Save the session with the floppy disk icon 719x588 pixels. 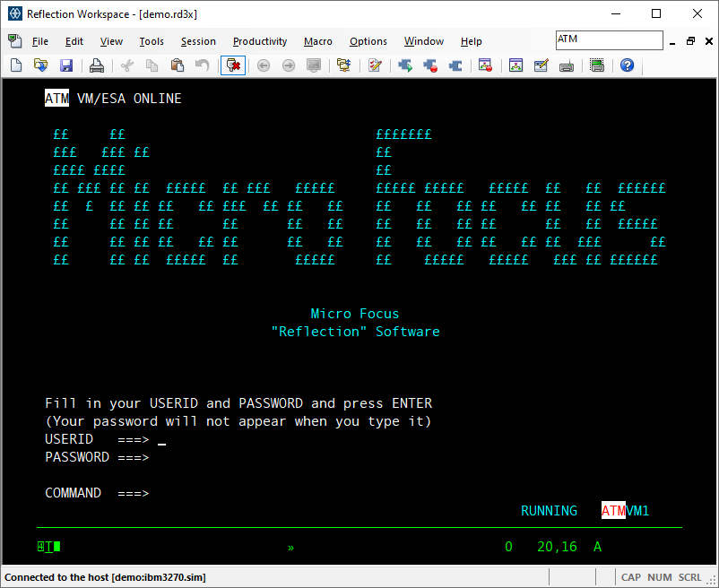click(66, 65)
